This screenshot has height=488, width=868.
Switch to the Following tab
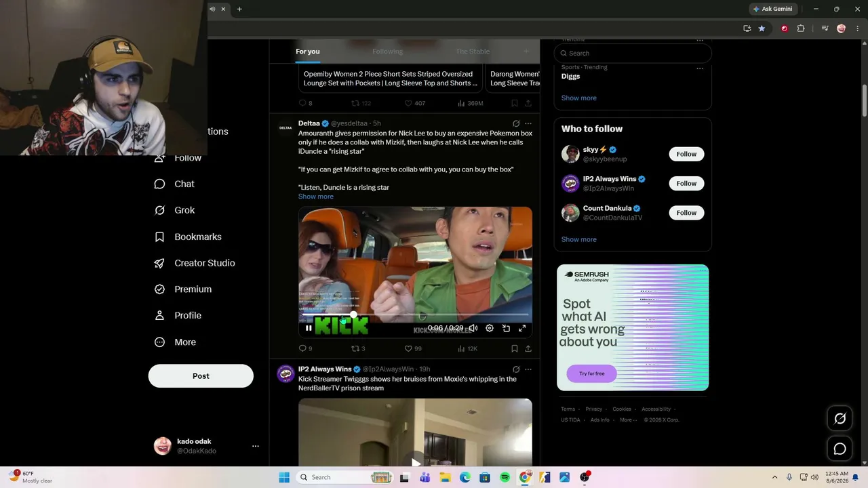pos(387,52)
